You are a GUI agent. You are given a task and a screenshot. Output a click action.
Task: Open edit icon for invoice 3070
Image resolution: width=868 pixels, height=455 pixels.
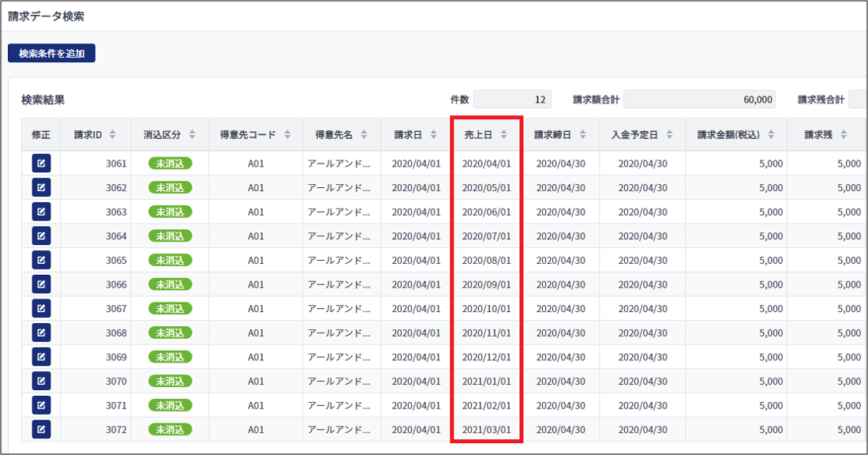click(41, 382)
